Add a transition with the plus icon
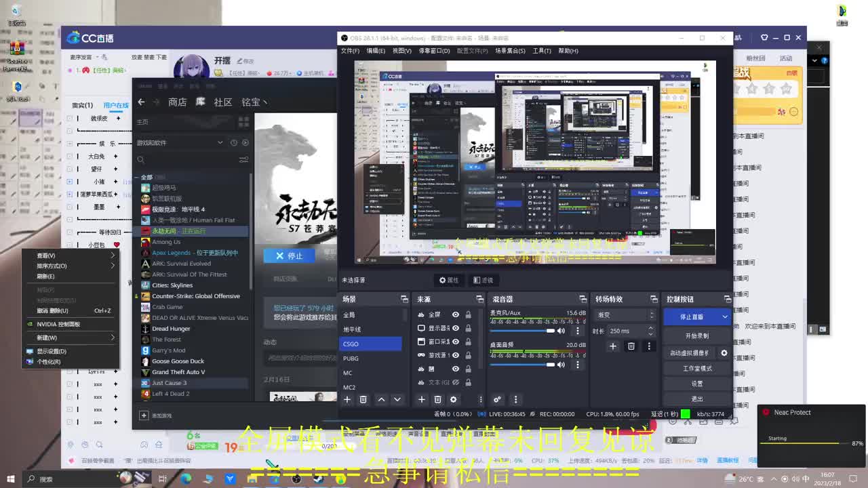 click(x=613, y=346)
